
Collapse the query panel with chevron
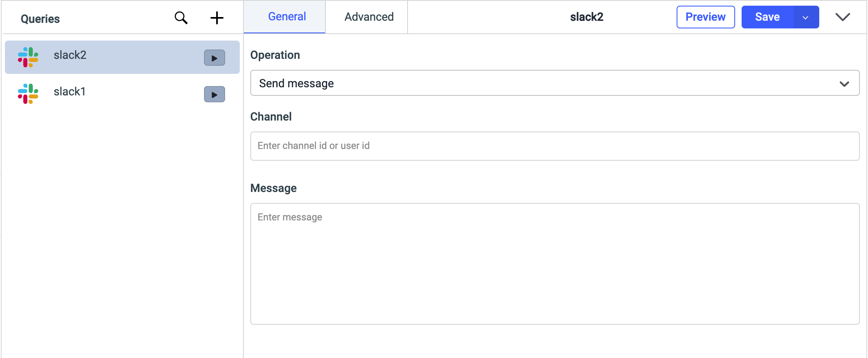click(x=842, y=17)
